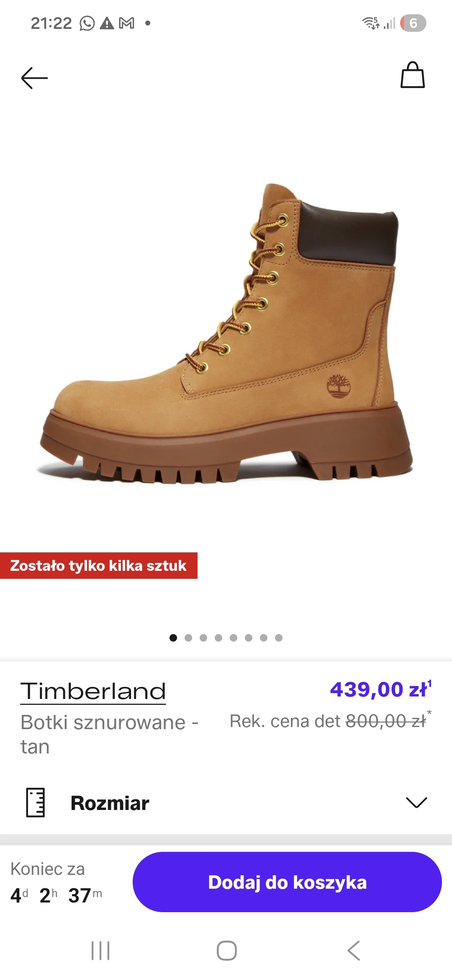Select the second image pagination dot

188,638
